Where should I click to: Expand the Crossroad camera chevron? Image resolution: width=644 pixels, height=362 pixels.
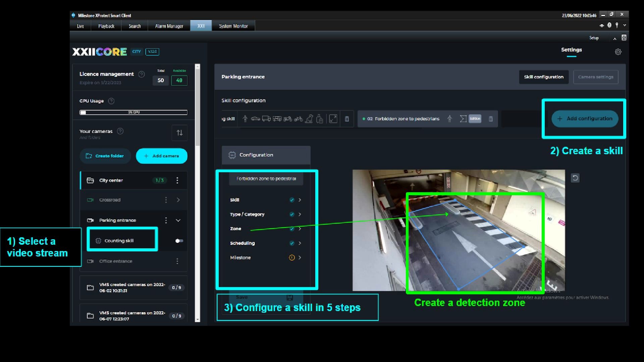(178, 200)
